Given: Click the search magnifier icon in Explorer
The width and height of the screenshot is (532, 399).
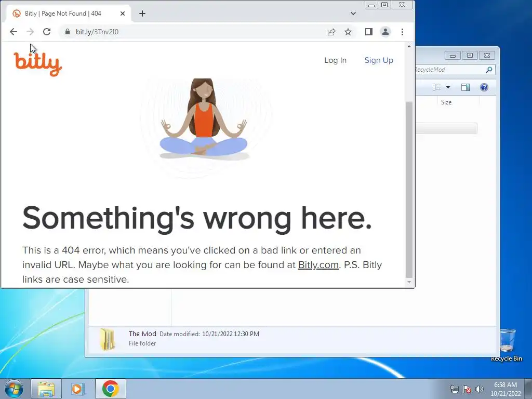Looking at the screenshot, I should pyautogui.click(x=489, y=70).
